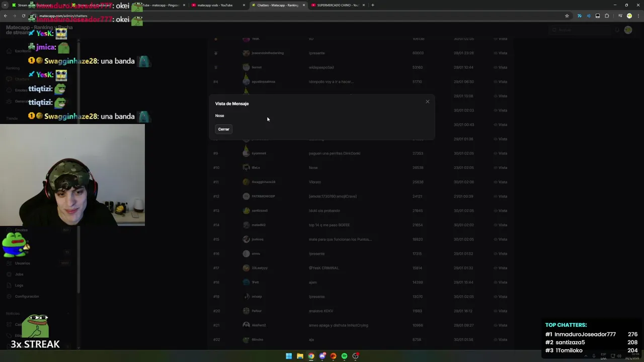Open a new browser tab
The width and height of the screenshot is (644, 362).
click(372, 5)
